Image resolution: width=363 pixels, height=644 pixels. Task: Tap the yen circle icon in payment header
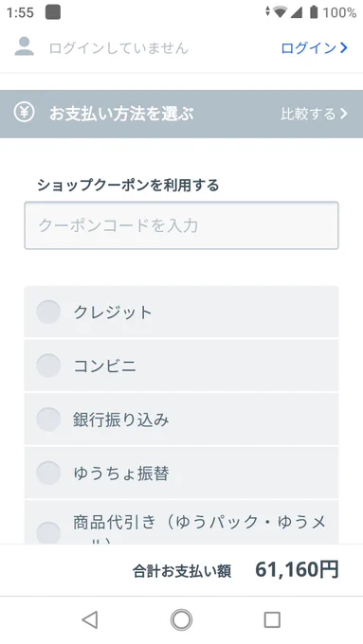25,112
